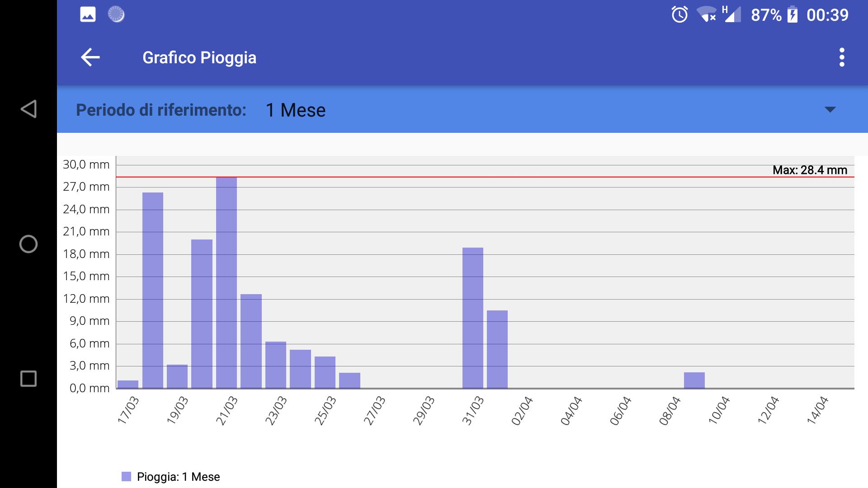Tap the '0,0 mm' axis label
This screenshot has width=868, height=488.
(89, 388)
